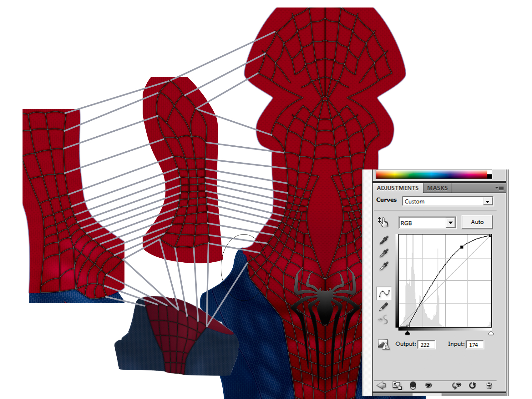The height and width of the screenshot is (399, 532).
Task: Click the white point slider triangle
Action: pos(491,333)
